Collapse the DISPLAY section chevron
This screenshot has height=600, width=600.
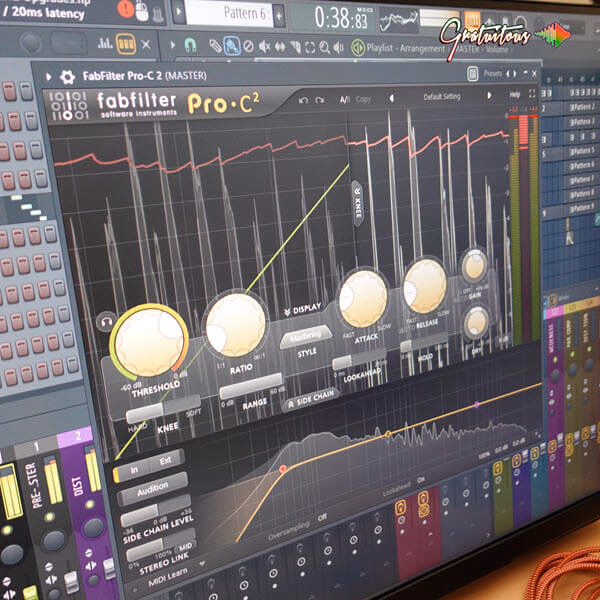pos(288,312)
